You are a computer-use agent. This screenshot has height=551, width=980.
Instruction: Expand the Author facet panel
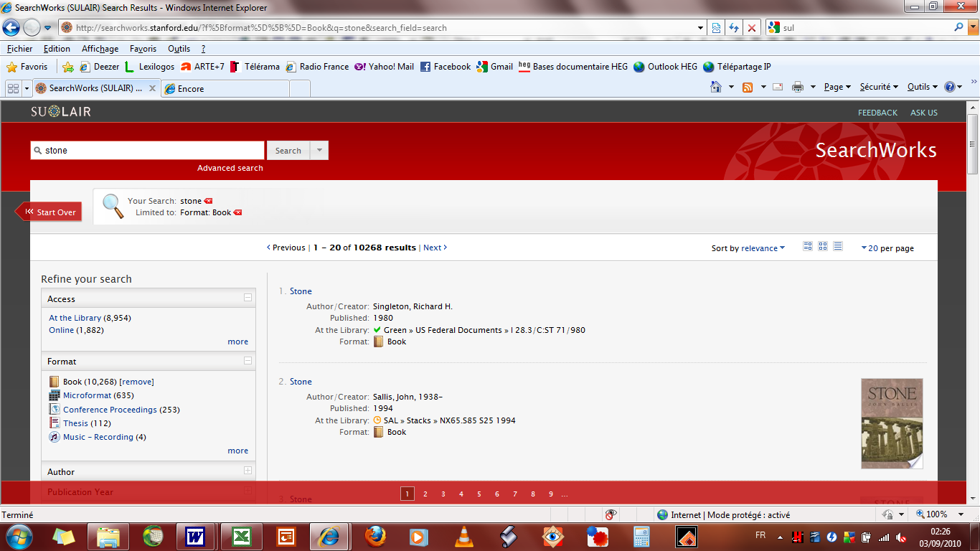point(248,471)
